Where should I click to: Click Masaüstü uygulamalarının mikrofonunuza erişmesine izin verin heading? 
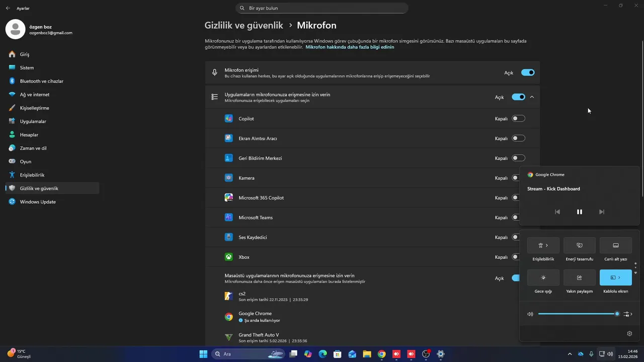pyautogui.click(x=289, y=276)
